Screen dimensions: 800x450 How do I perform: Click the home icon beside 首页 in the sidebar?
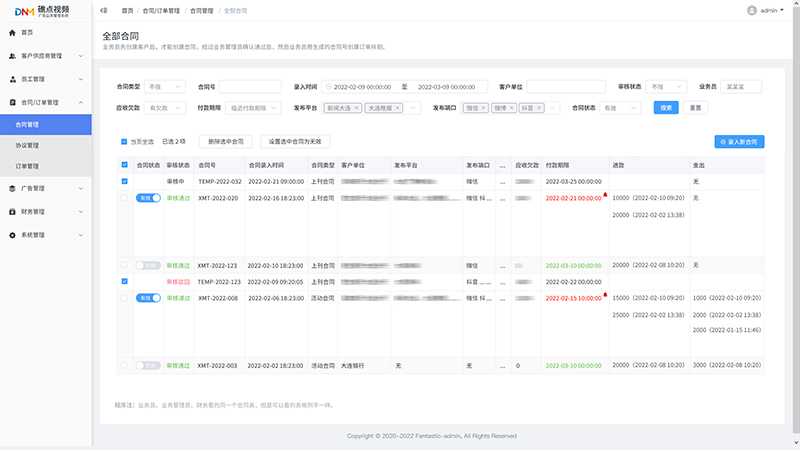pyautogui.click(x=12, y=33)
